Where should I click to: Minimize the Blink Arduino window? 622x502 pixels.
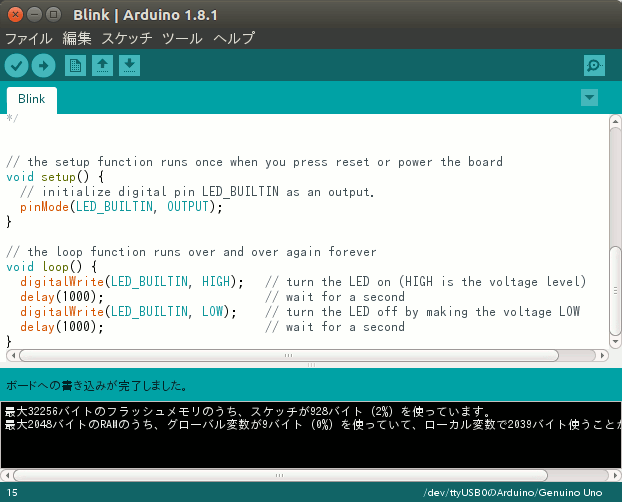[35, 15]
